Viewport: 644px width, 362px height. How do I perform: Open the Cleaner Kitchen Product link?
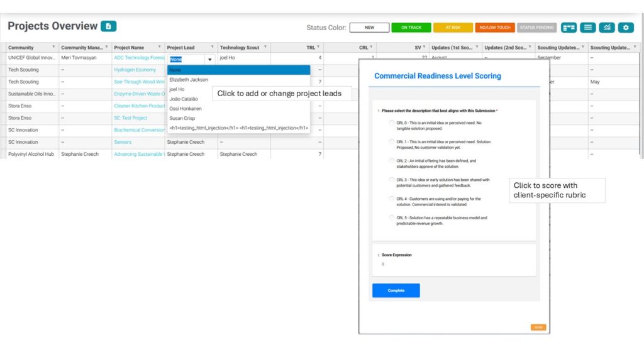[139, 106]
